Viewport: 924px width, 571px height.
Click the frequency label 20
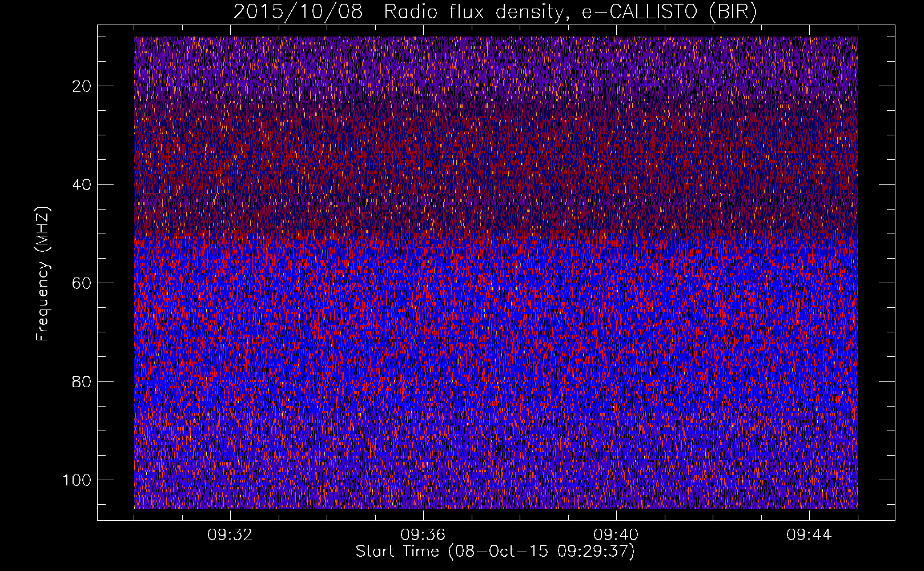tap(82, 86)
